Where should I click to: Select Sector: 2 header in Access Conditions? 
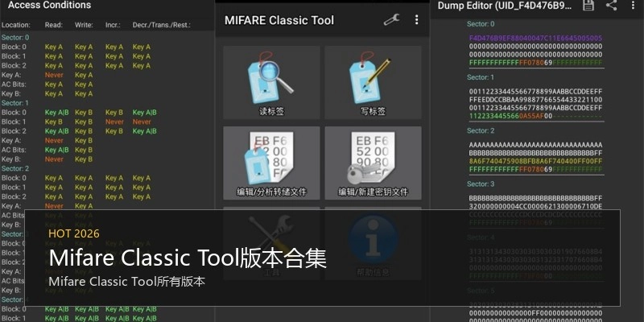click(x=15, y=168)
